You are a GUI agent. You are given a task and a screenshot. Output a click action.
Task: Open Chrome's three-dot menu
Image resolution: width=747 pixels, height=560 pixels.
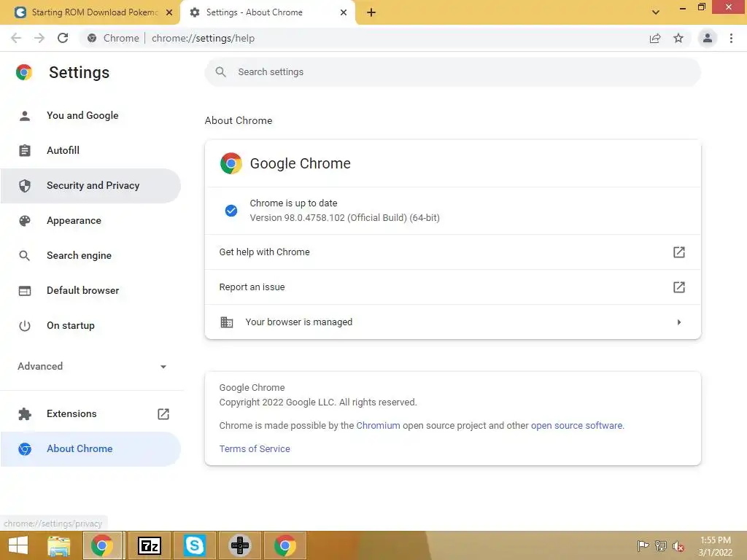pos(731,38)
